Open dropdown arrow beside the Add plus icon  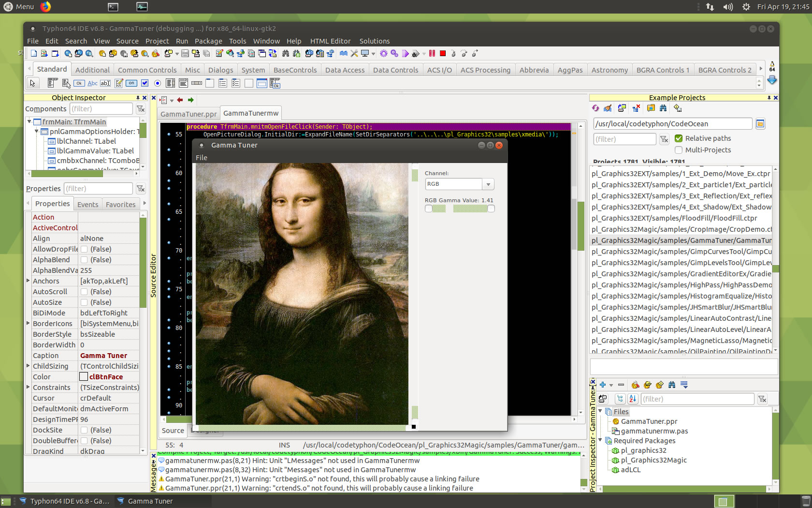(611, 385)
